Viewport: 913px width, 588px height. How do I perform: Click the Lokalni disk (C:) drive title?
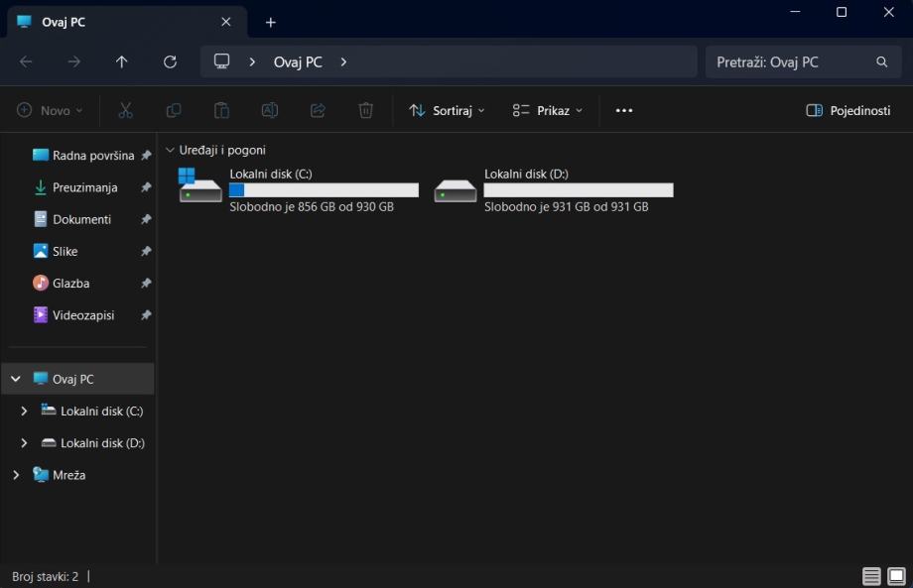pos(271,174)
